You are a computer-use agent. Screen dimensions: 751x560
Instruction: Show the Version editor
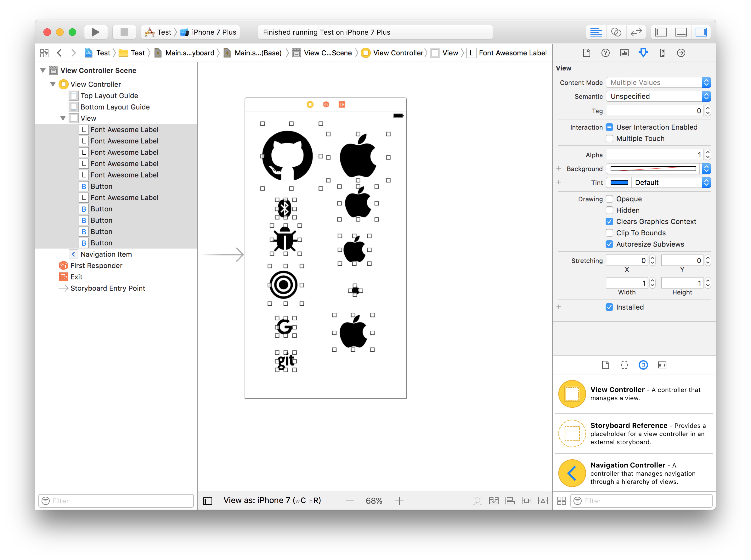pyautogui.click(x=636, y=32)
